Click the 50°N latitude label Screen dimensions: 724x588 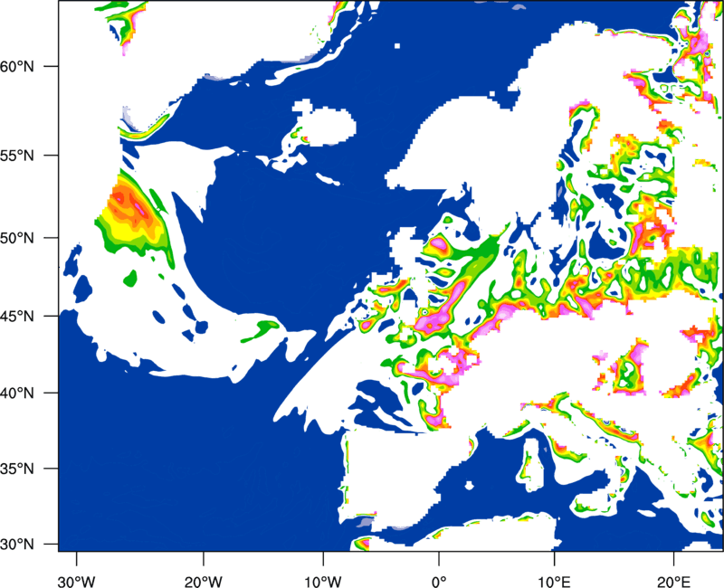click(x=17, y=238)
